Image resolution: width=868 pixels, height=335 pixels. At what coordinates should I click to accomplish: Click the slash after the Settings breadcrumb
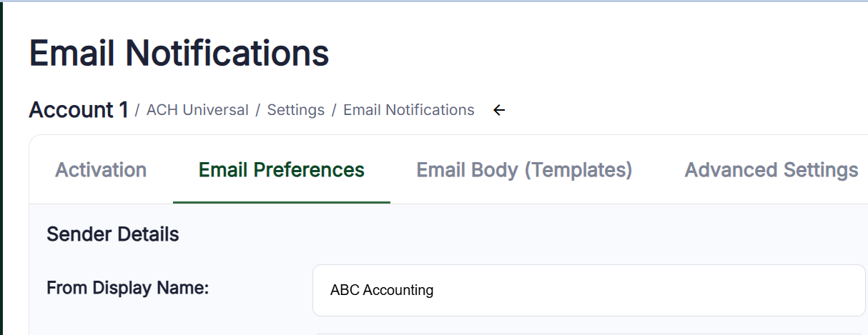point(334,110)
